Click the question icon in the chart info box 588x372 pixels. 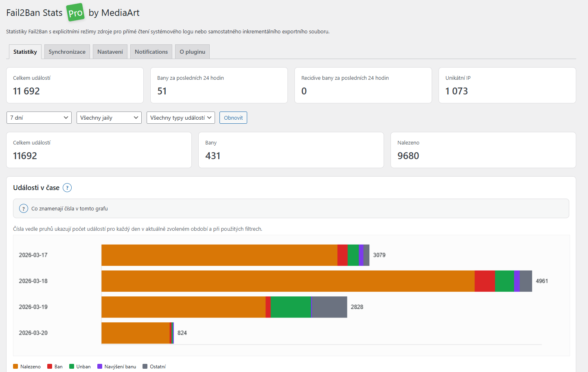click(x=24, y=208)
